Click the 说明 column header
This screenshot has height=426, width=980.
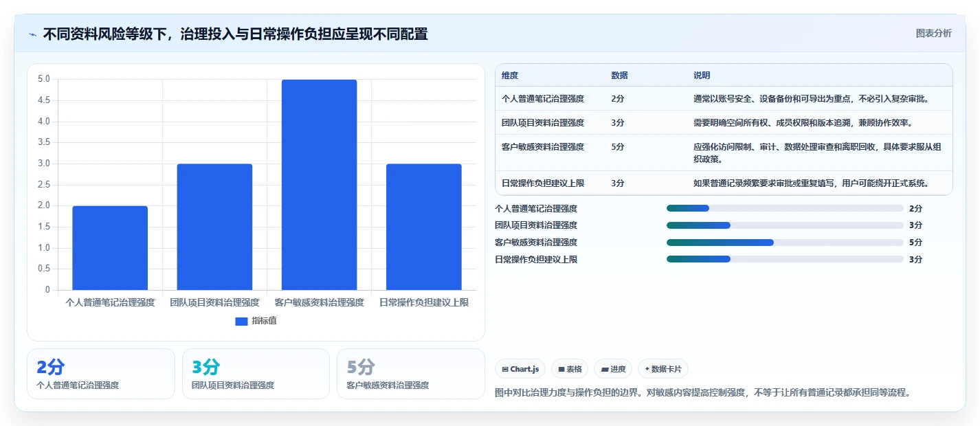click(x=702, y=76)
